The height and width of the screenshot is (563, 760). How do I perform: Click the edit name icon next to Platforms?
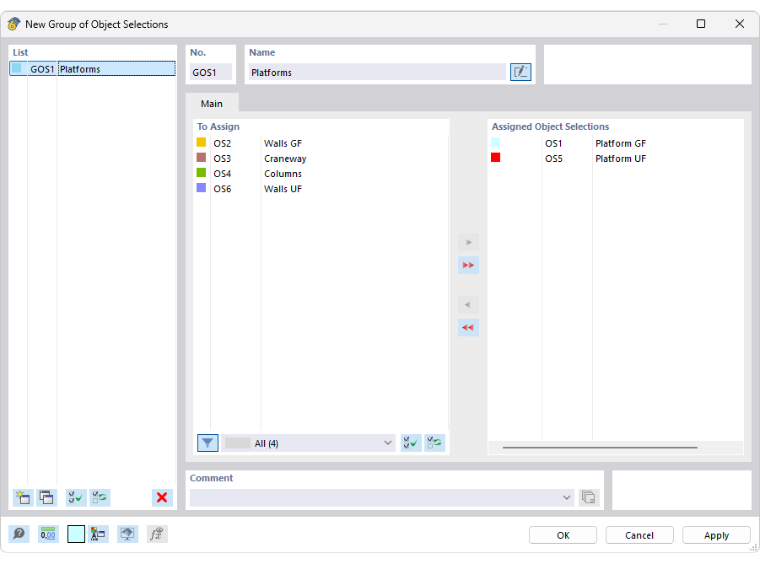pos(521,72)
